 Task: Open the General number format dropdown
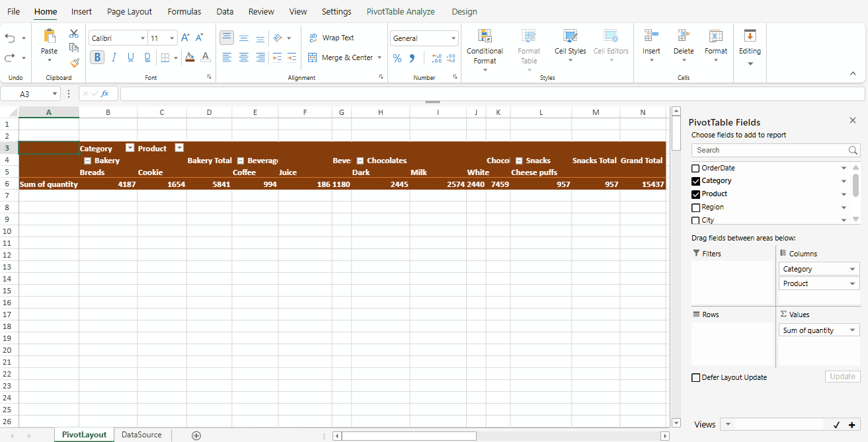pos(453,38)
